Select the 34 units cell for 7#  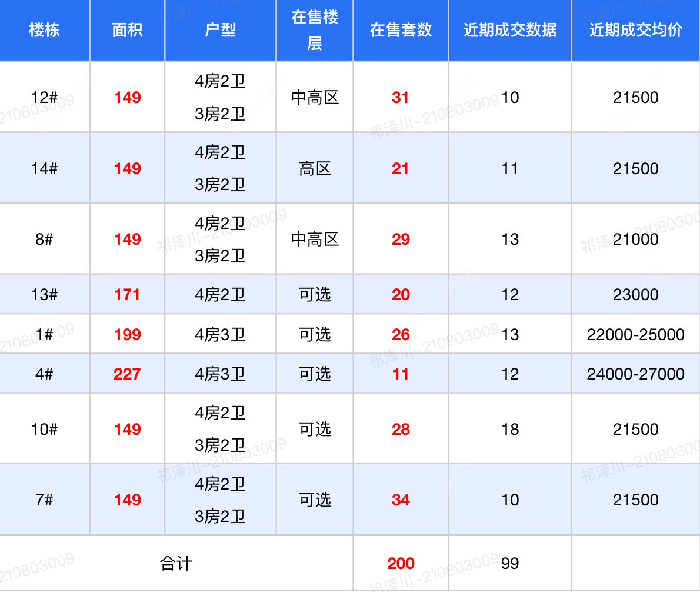pyautogui.click(x=401, y=500)
